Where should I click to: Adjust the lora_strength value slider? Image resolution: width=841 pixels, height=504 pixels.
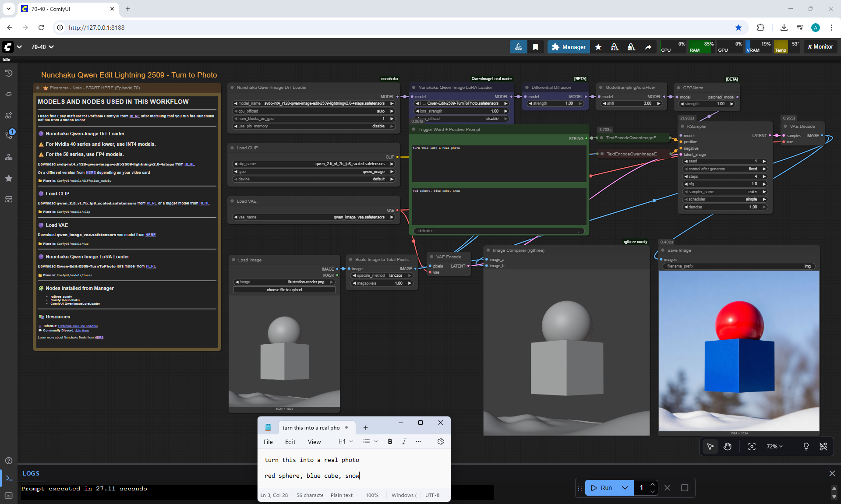[x=461, y=111]
